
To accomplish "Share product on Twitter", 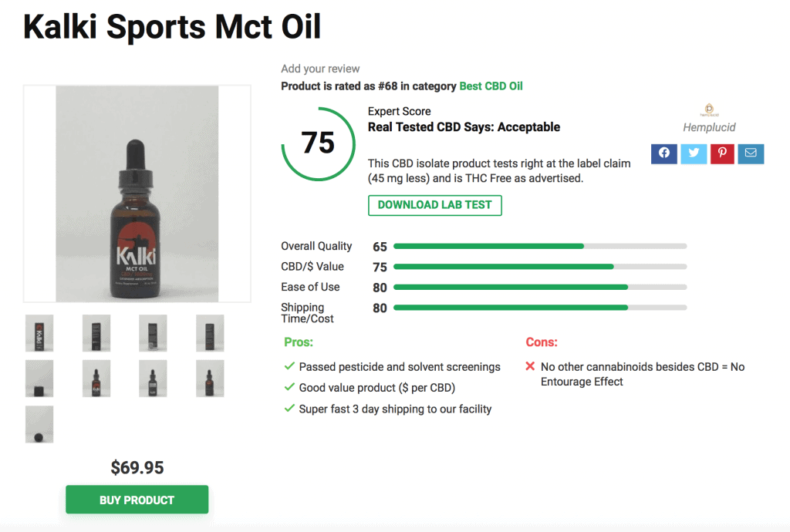I will (693, 153).
